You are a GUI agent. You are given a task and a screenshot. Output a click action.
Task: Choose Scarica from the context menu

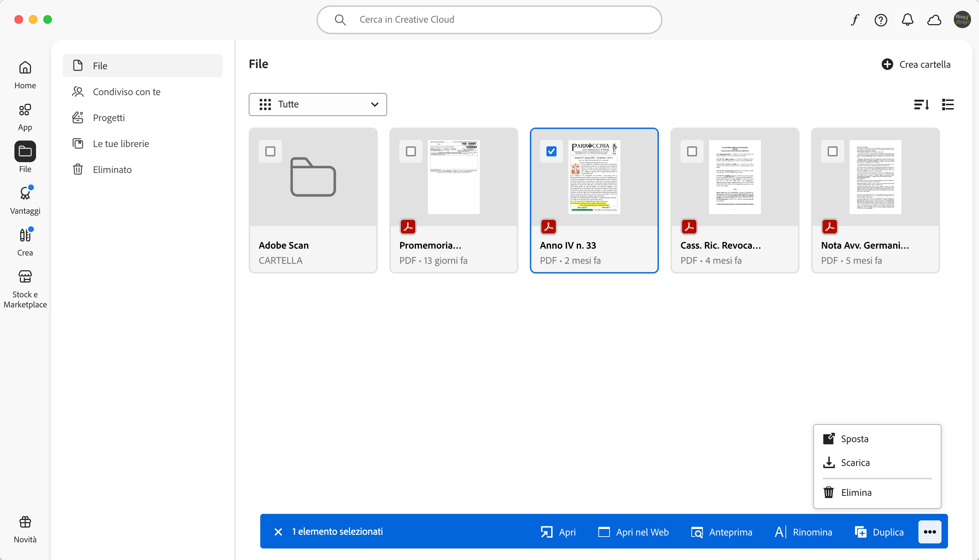point(855,462)
